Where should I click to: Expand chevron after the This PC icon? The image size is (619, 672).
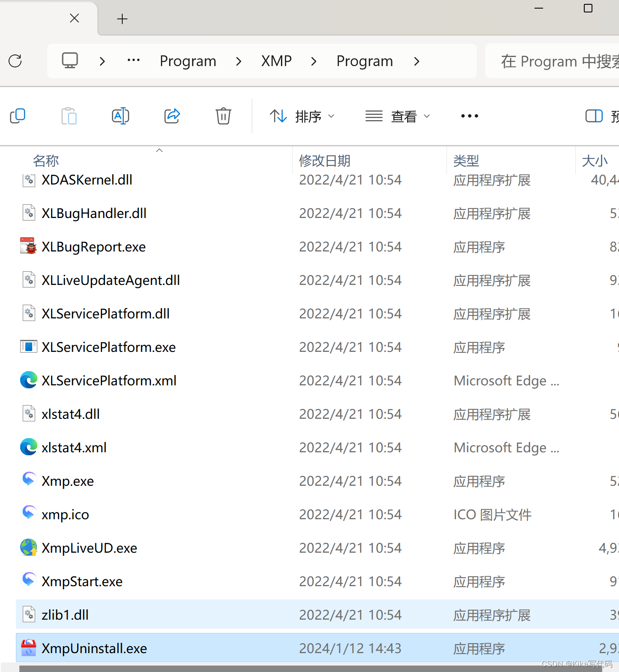point(102,61)
